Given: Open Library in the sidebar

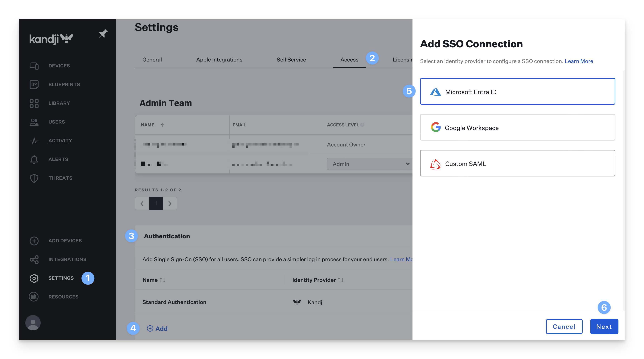Looking at the screenshot, I should [x=59, y=103].
